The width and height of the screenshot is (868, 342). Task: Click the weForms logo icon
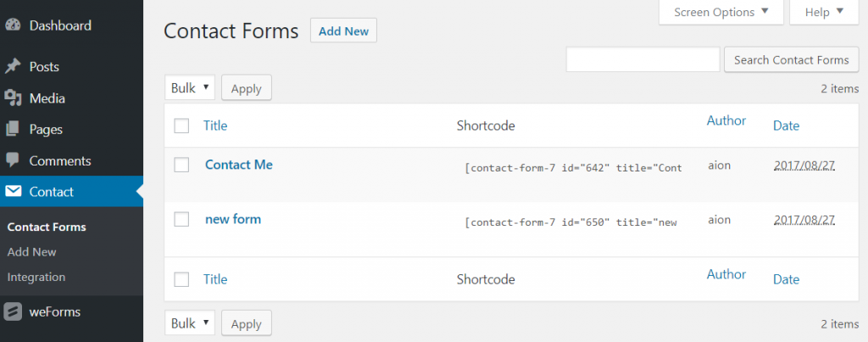pyautogui.click(x=13, y=311)
